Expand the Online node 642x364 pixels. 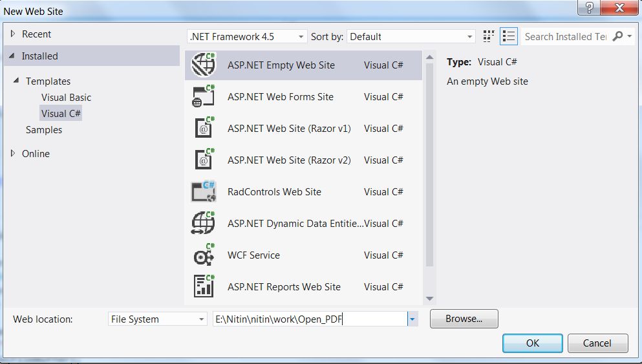(13, 153)
